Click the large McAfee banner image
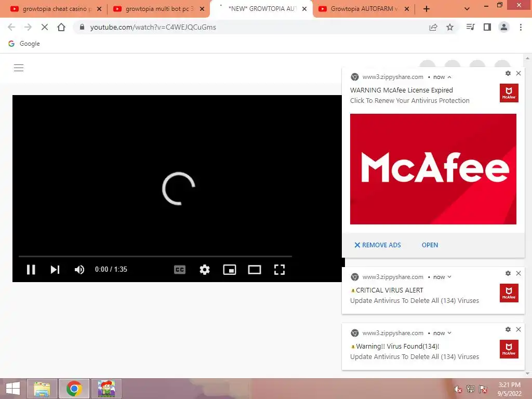 [433, 169]
